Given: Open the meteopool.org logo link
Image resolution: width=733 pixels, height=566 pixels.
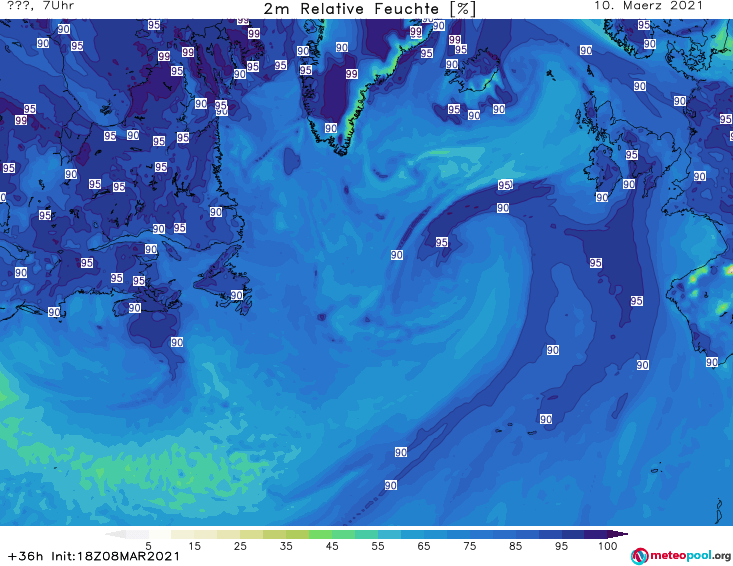Looking at the screenshot, I should tap(681, 556).
